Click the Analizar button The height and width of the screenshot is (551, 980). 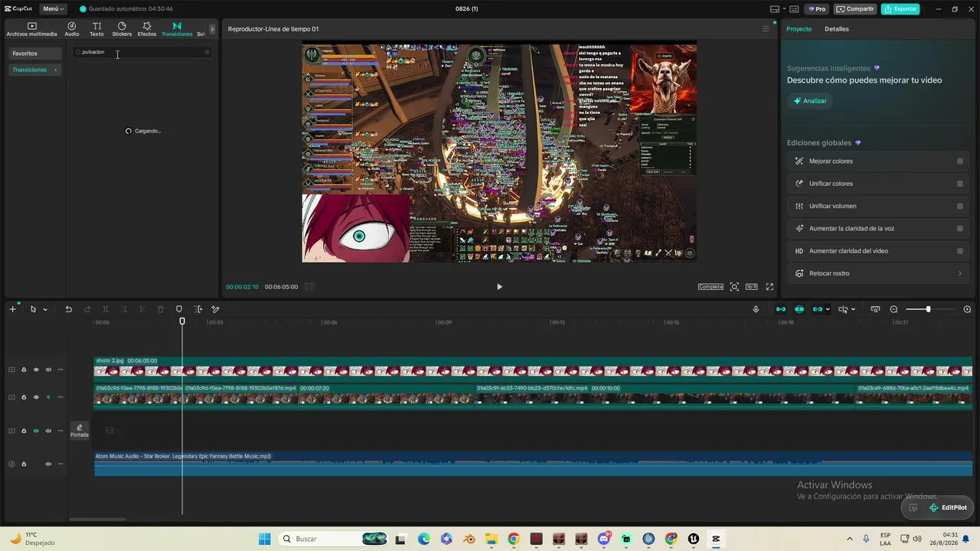[810, 101]
